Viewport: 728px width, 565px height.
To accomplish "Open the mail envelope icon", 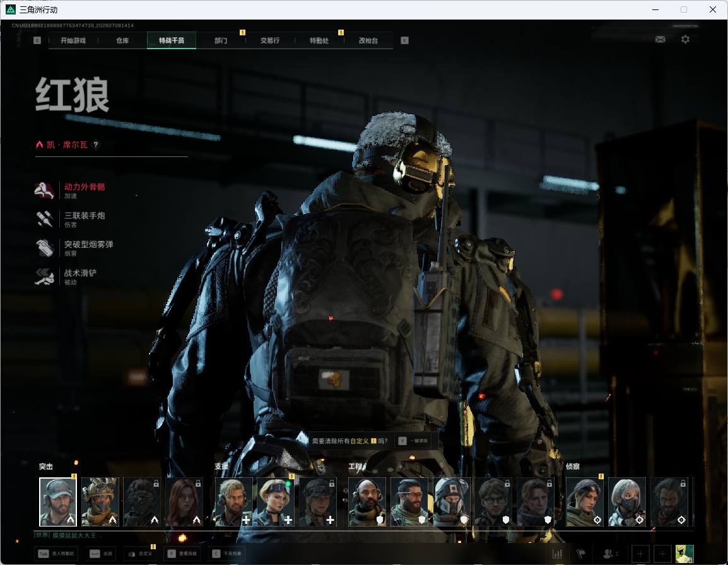I will point(660,40).
